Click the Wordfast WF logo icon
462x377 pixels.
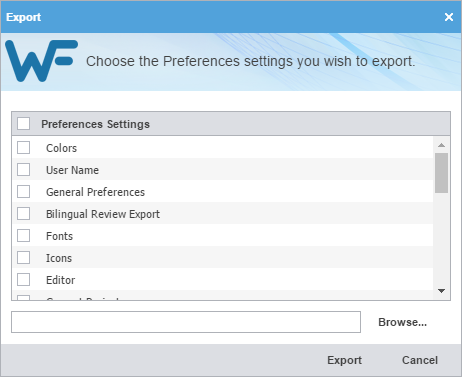[x=42, y=61]
